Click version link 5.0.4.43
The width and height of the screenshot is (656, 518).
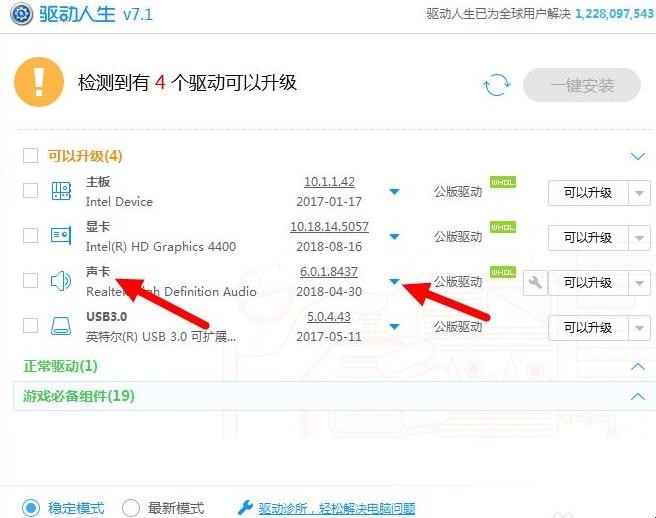(x=329, y=317)
